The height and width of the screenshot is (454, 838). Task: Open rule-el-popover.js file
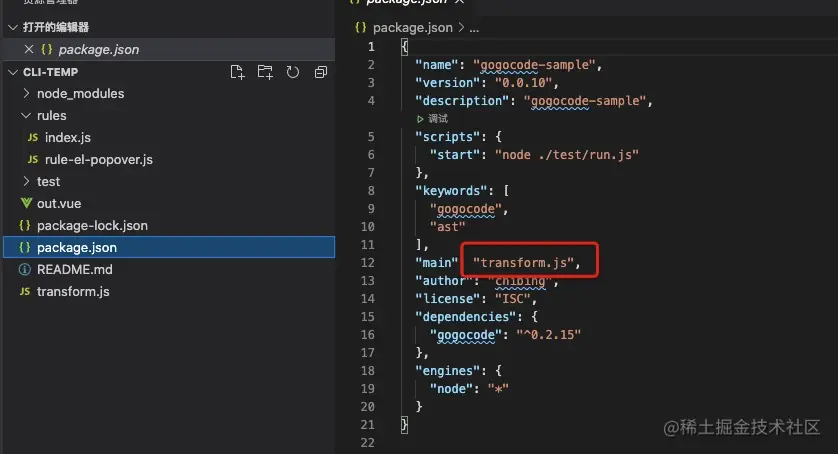pyautogui.click(x=99, y=159)
